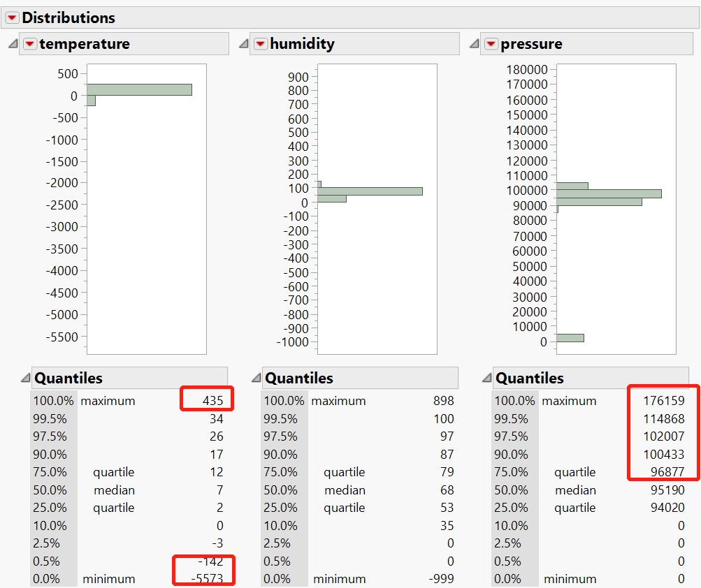Screen dimensions: 701x588
Task: Click temperature median value 7
Action: (220, 490)
